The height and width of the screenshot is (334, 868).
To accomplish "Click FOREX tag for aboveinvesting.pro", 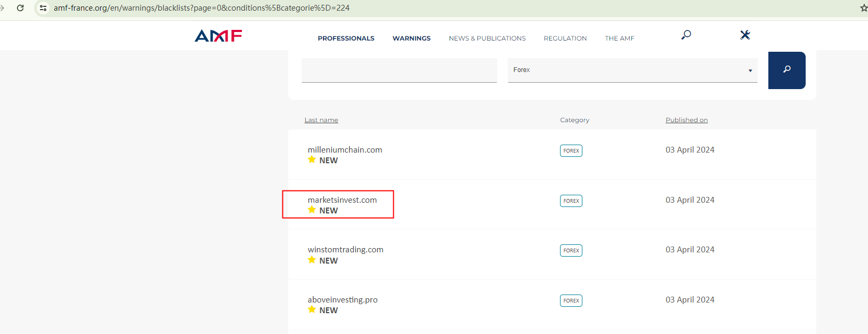I will [x=571, y=300].
